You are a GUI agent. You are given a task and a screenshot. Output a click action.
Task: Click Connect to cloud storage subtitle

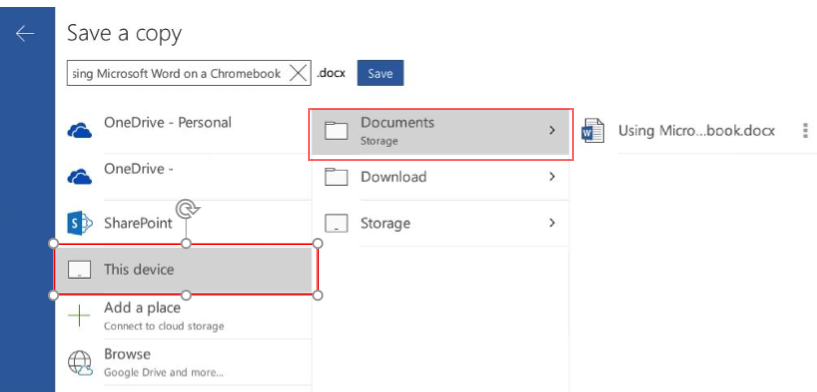pos(164,326)
